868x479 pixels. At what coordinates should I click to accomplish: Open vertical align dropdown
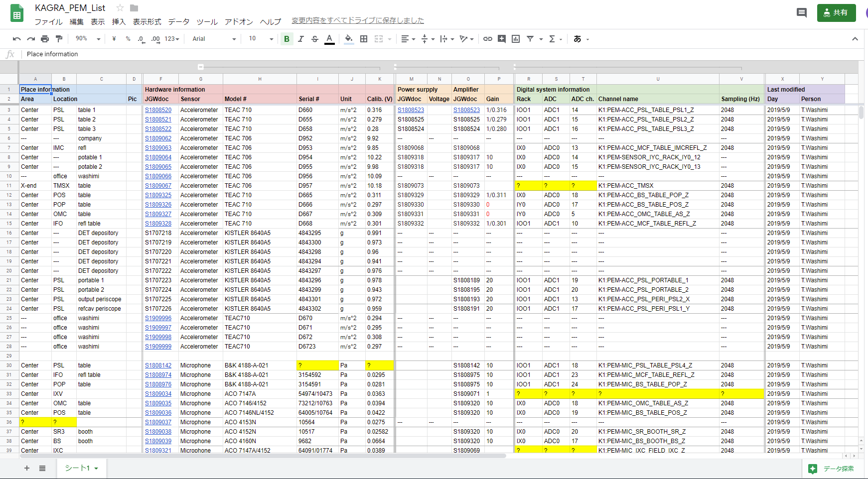click(428, 39)
